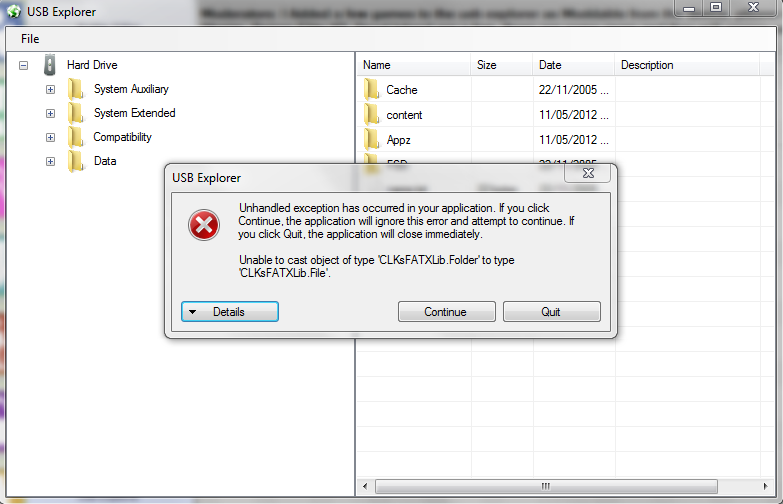Open the File menu
The image size is (783, 504).
[x=30, y=39]
